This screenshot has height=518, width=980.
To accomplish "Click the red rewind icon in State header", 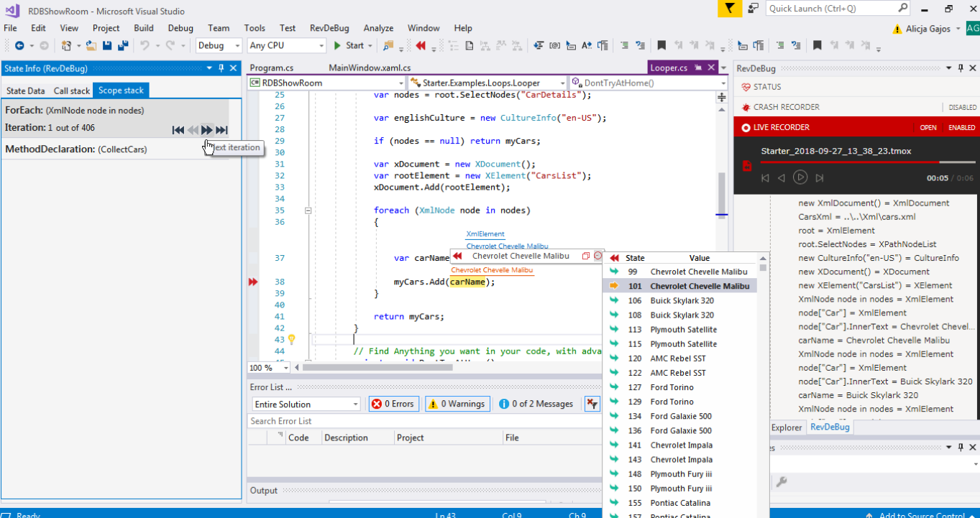I will point(614,258).
